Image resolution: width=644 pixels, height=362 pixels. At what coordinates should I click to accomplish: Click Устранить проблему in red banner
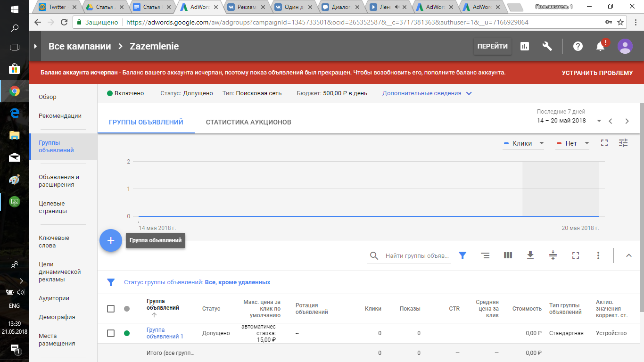coord(597,73)
